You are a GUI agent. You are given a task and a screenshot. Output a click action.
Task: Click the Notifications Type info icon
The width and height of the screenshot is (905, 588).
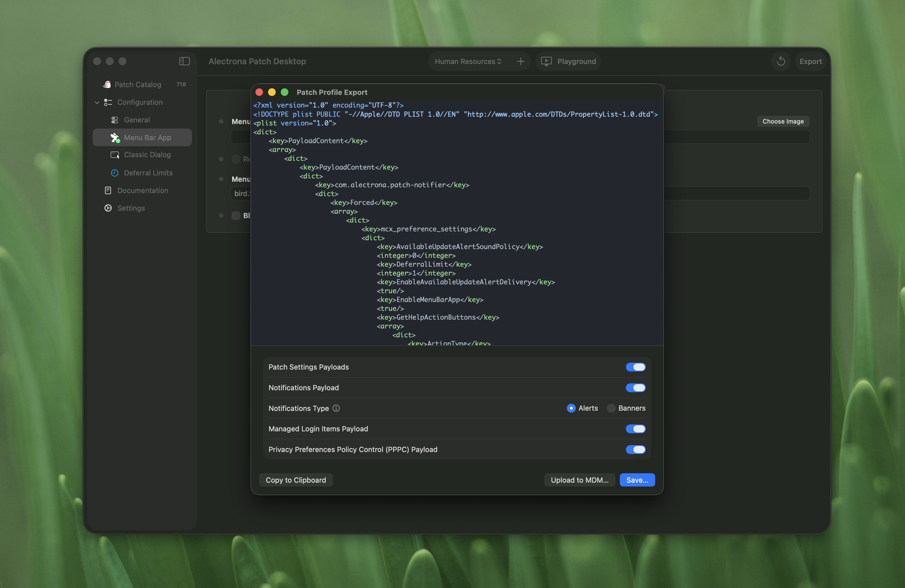coord(336,408)
